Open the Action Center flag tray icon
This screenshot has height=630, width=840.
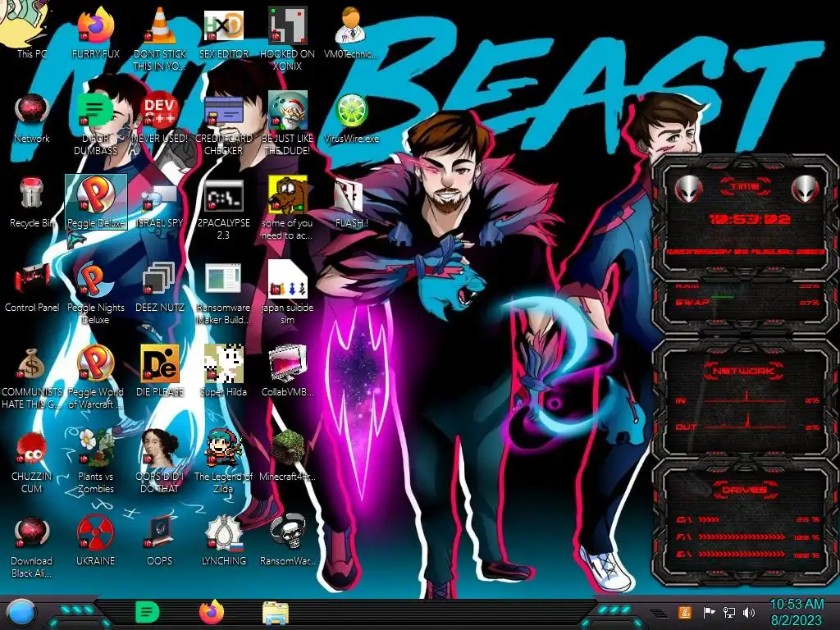709,612
